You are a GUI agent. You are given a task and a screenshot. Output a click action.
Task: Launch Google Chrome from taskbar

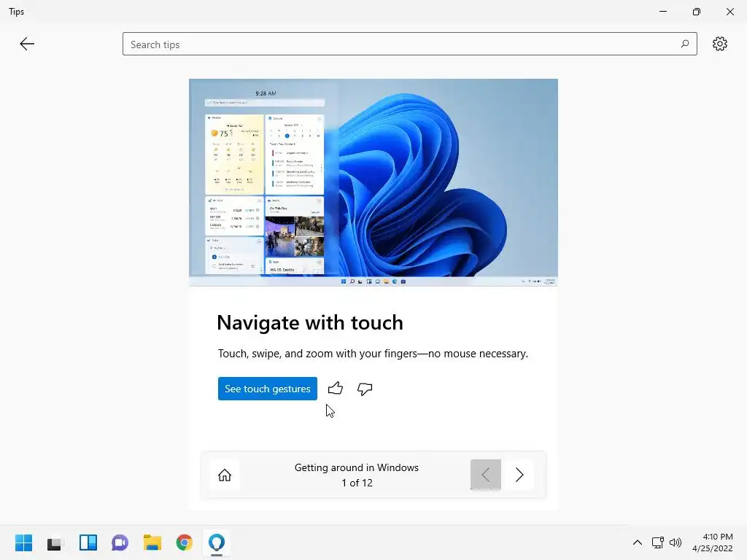(185, 542)
